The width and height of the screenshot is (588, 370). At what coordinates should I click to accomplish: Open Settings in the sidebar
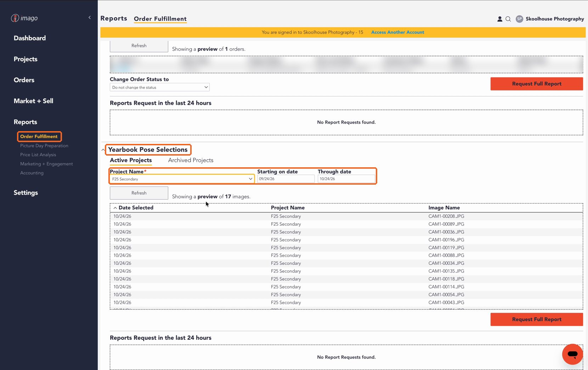point(26,193)
